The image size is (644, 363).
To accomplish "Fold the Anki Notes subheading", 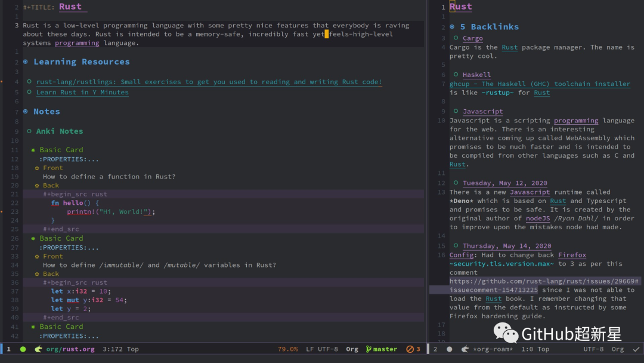I will coord(29,131).
